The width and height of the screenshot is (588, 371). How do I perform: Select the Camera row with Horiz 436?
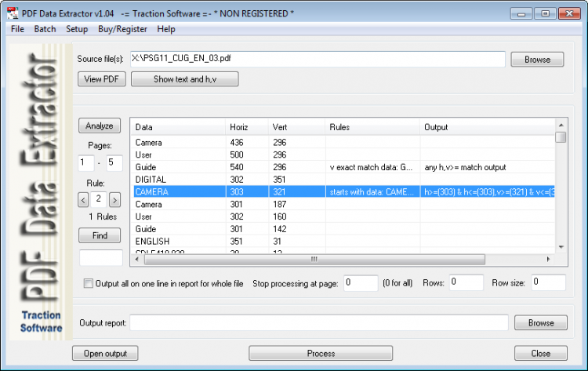click(x=343, y=143)
